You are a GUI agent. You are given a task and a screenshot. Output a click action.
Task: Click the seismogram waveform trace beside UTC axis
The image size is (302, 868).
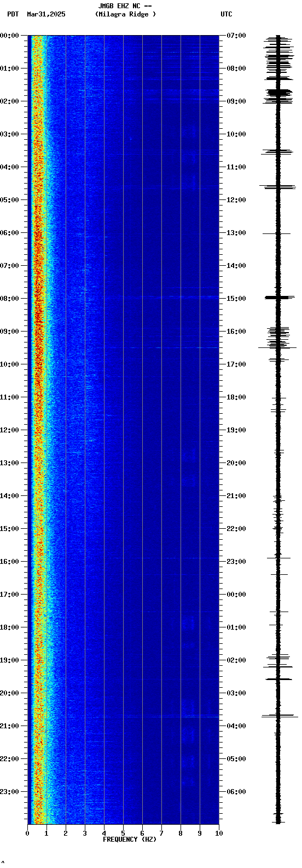click(x=278, y=430)
